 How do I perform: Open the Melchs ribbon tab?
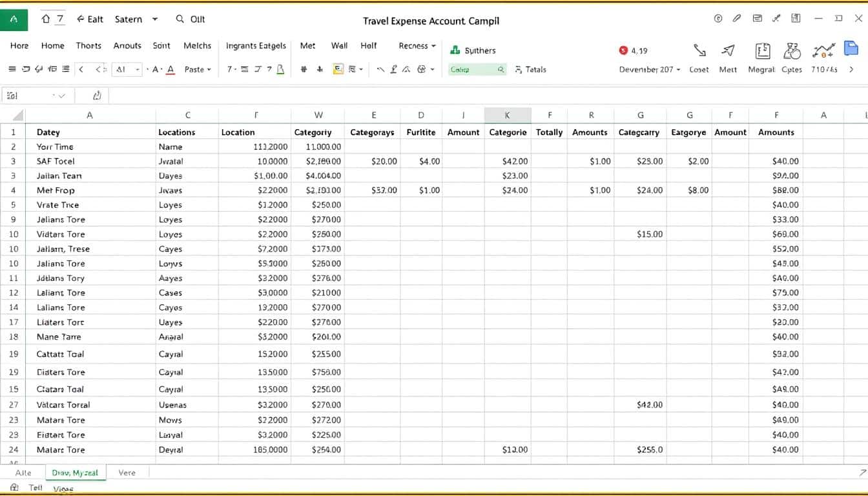click(x=198, y=46)
